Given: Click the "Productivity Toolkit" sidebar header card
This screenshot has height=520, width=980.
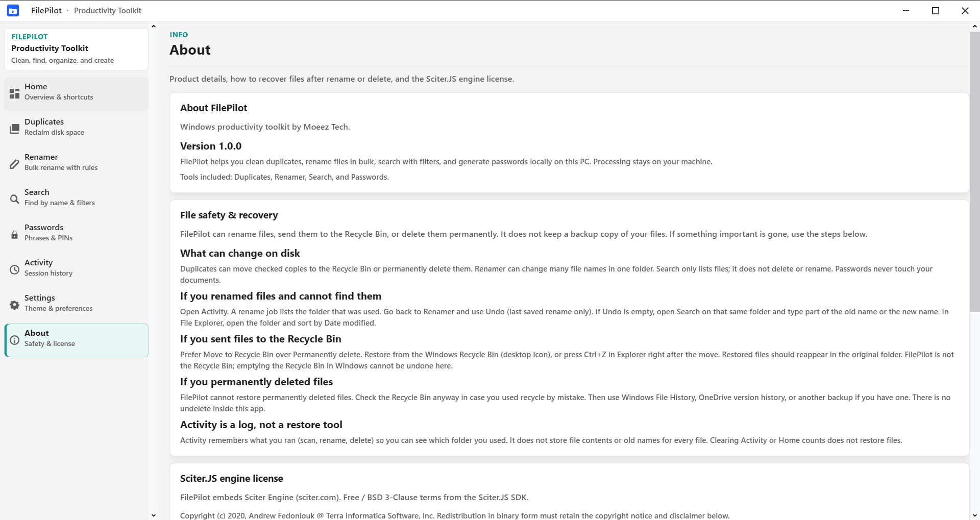Looking at the screenshot, I should click(77, 49).
